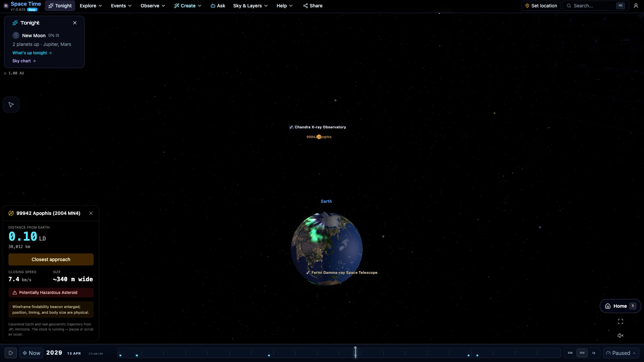
Task: Click the Closest approach button
Action: 51,259
